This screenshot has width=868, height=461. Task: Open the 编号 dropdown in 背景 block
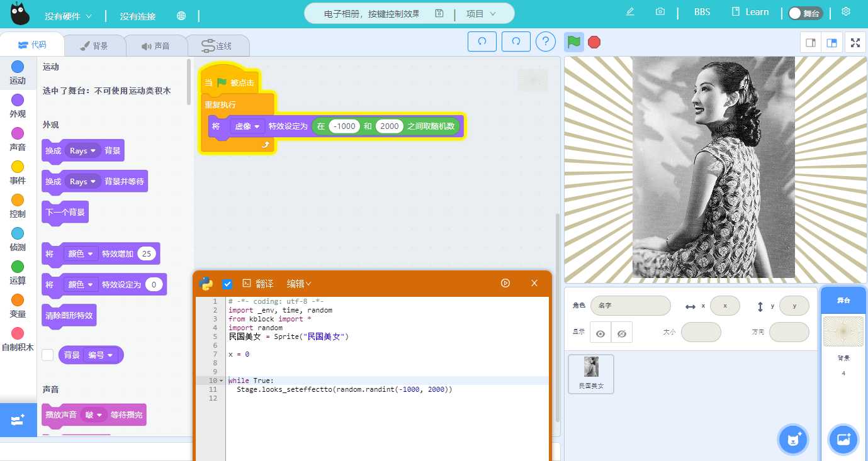[x=101, y=355]
